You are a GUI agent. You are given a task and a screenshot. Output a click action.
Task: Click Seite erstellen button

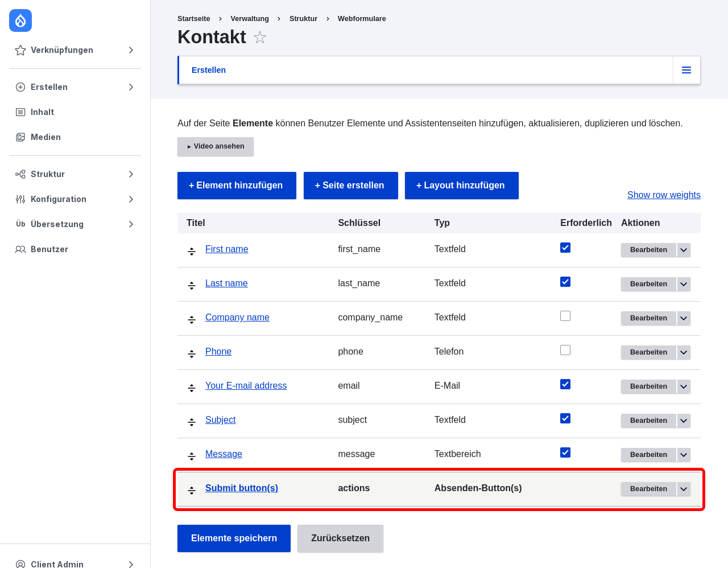click(x=351, y=186)
